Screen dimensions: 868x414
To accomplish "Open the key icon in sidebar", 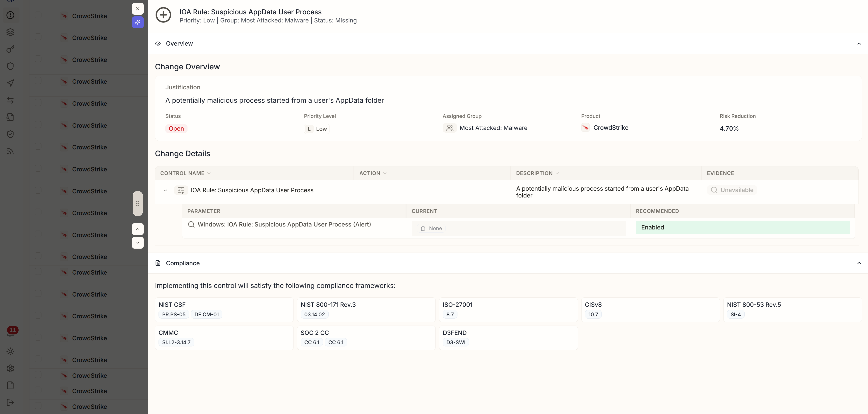I will 10,49.
